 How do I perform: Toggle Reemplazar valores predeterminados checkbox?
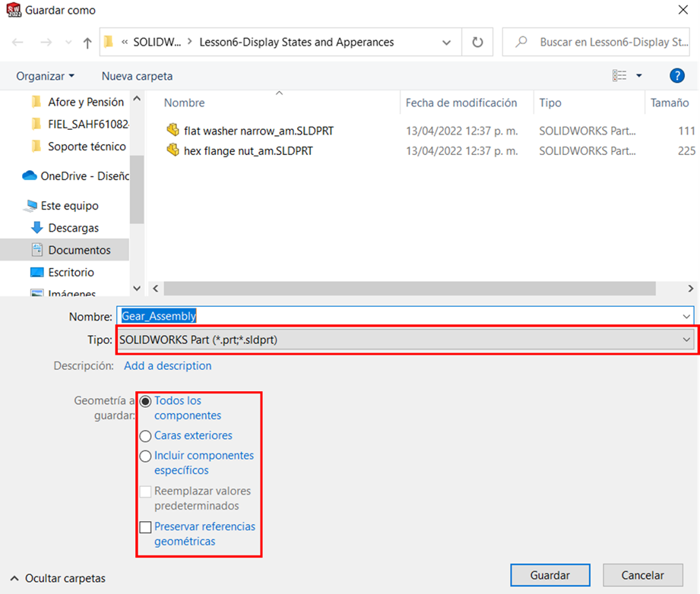(x=145, y=491)
